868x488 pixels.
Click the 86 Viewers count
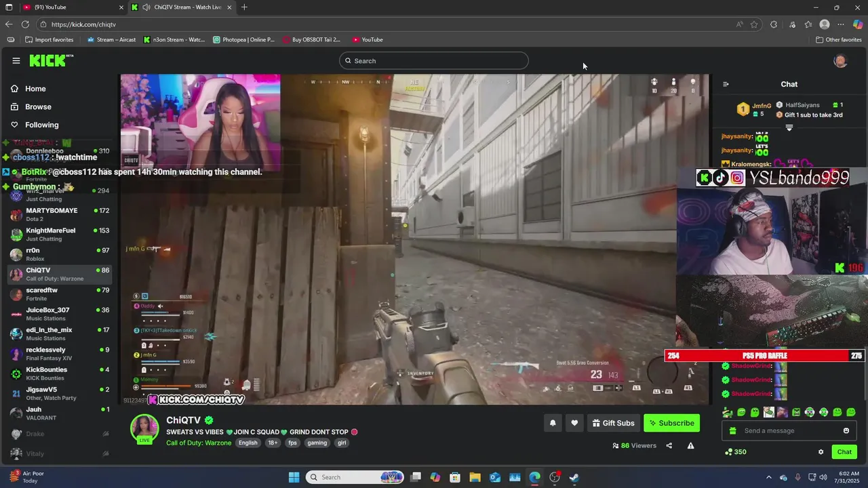pyautogui.click(x=634, y=445)
